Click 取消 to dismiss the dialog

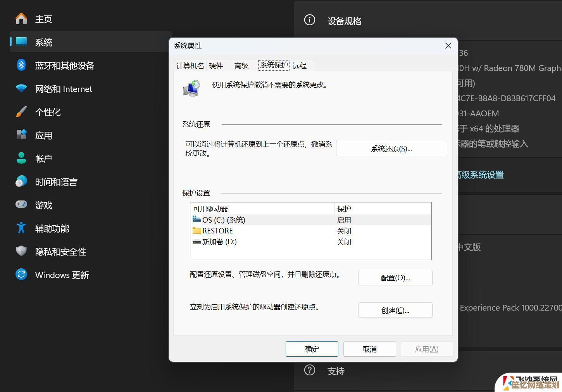pyautogui.click(x=369, y=349)
